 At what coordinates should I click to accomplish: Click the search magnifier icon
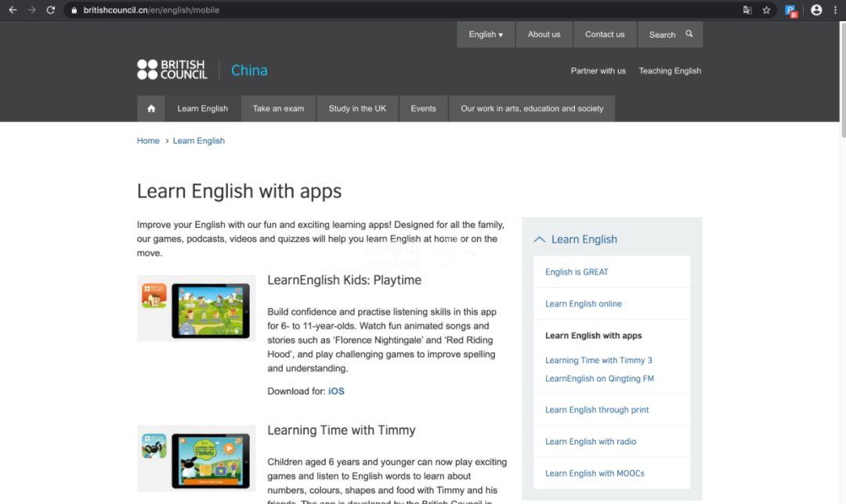[689, 34]
